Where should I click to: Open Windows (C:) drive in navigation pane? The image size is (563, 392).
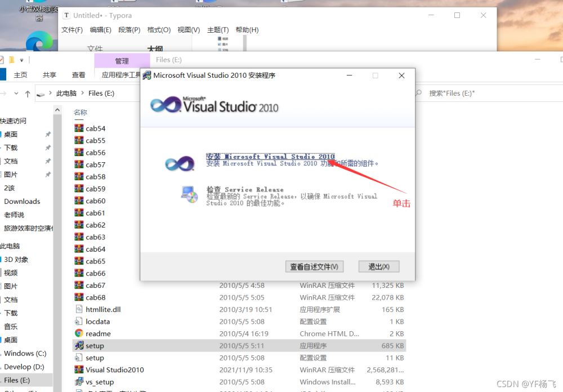point(25,353)
